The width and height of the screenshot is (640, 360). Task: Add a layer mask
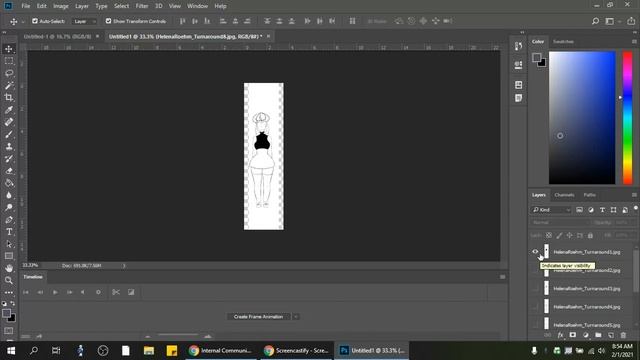573,335
